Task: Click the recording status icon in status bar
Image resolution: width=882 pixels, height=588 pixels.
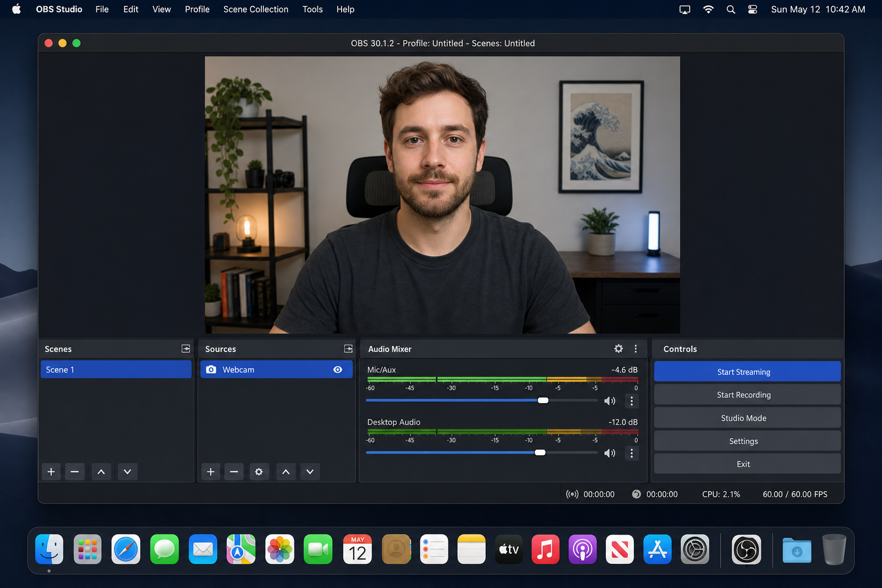Action: [636, 494]
